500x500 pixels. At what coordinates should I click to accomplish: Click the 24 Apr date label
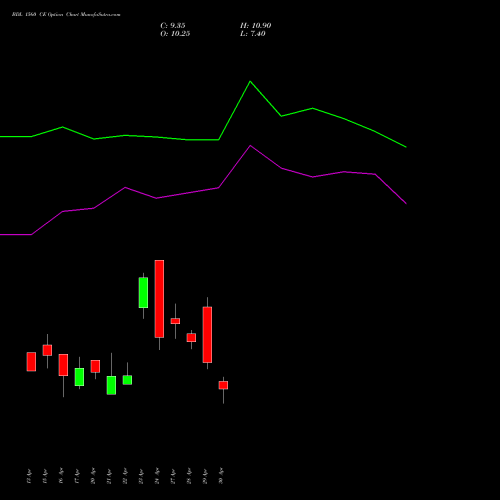point(157,476)
